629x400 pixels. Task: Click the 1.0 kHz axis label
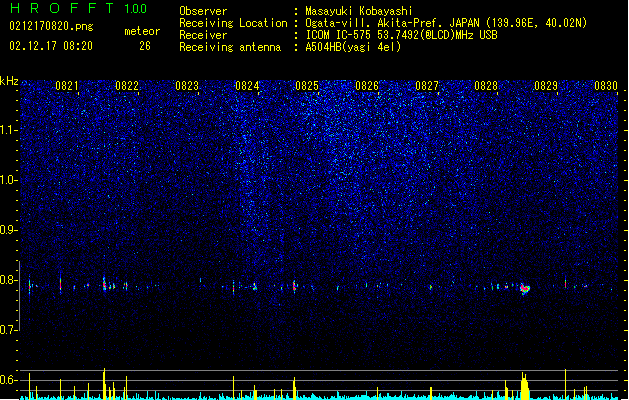(8, 180)
